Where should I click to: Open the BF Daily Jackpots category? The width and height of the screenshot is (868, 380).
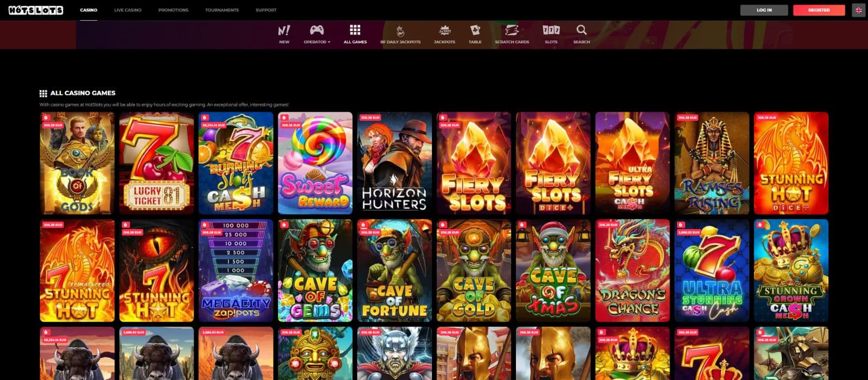click(400, 34)
